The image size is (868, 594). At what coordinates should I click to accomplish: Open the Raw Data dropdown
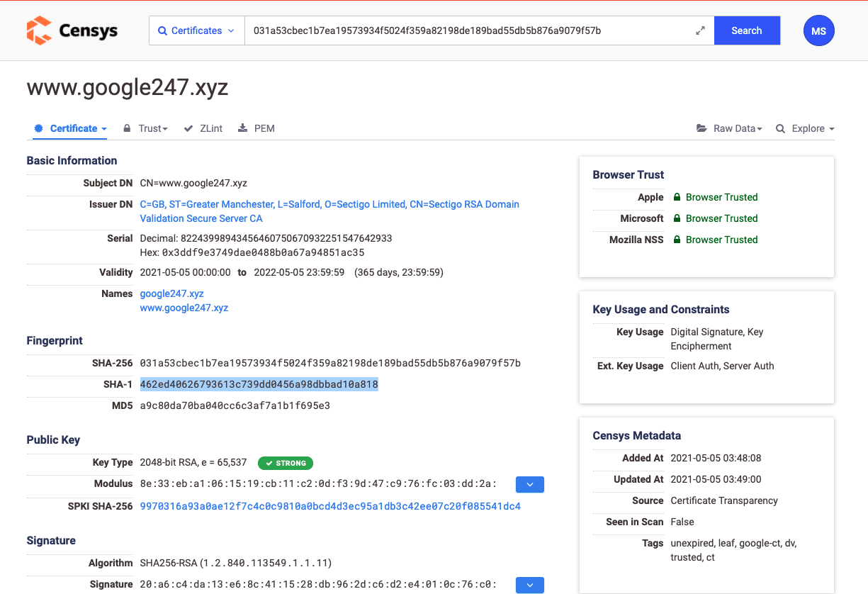tap(729, 128)
